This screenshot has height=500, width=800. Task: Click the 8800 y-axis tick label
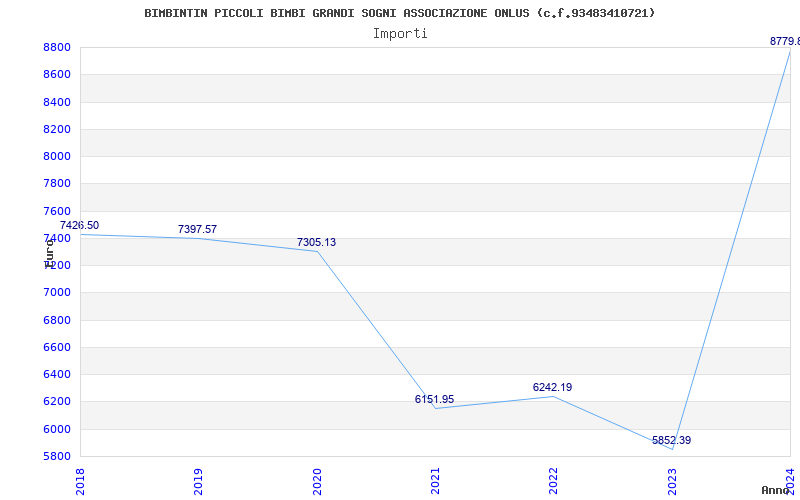(57, 47)
